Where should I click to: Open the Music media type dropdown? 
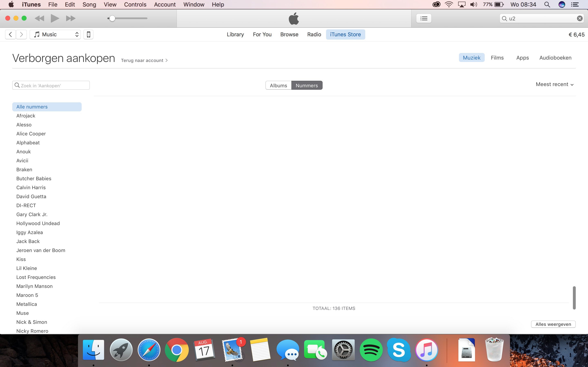point(55,34)
